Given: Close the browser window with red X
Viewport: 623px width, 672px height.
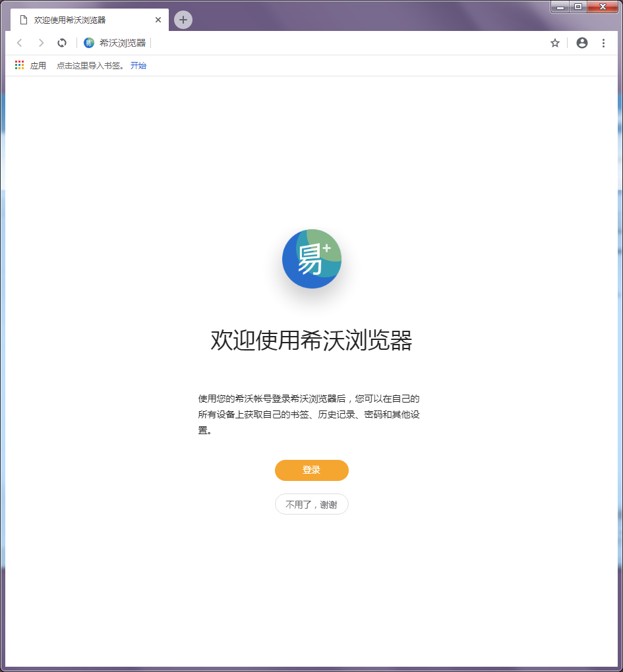Looking at the screenshot, I should coord(603,7).
